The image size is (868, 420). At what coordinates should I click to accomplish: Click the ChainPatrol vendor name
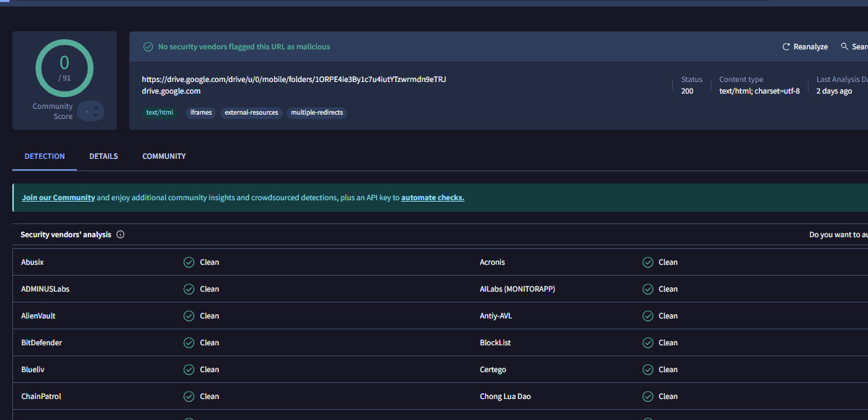click(39, 396)
